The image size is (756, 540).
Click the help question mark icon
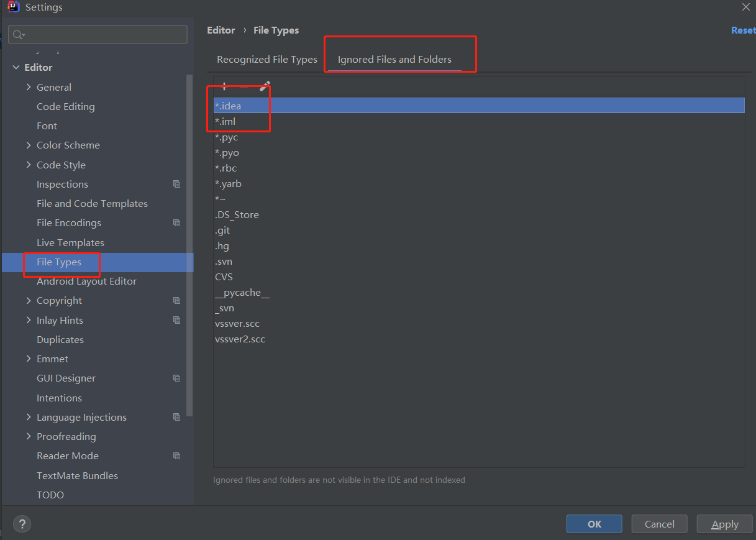(22, 524)
